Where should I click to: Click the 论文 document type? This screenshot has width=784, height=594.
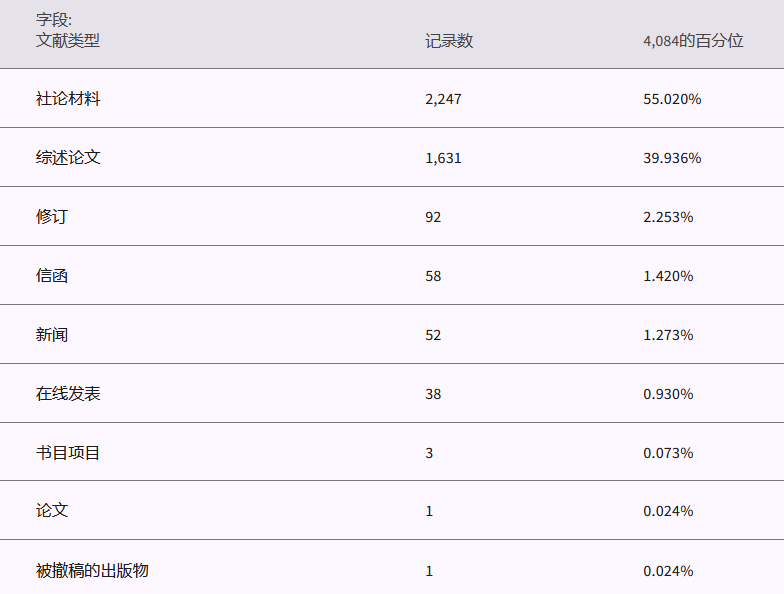(x=52, y=510)
